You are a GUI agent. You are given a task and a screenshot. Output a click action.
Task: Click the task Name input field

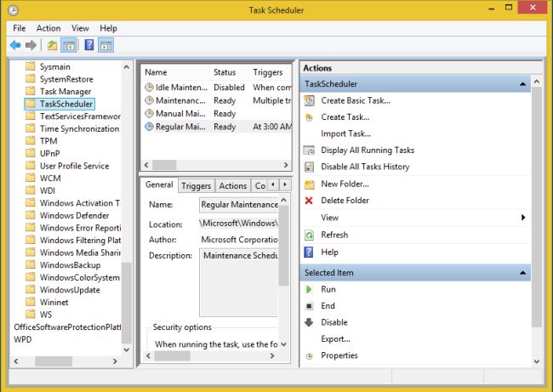pyautogui.click(x=239, y=205)
